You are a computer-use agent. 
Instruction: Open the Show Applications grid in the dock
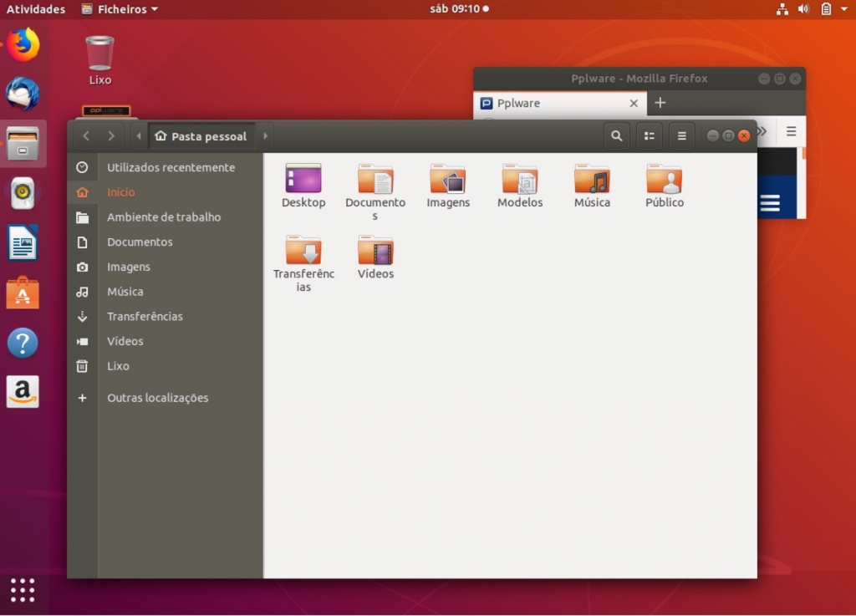pyautogui.click(x=23, y=590)
